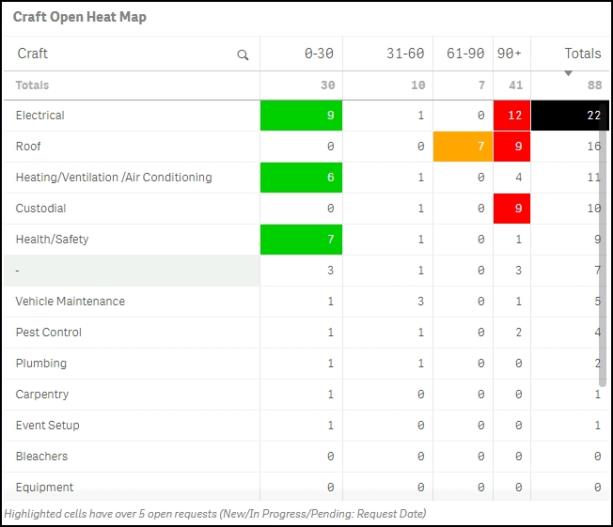Click the black Electrical total cell showing 22

tap(570, 115)
